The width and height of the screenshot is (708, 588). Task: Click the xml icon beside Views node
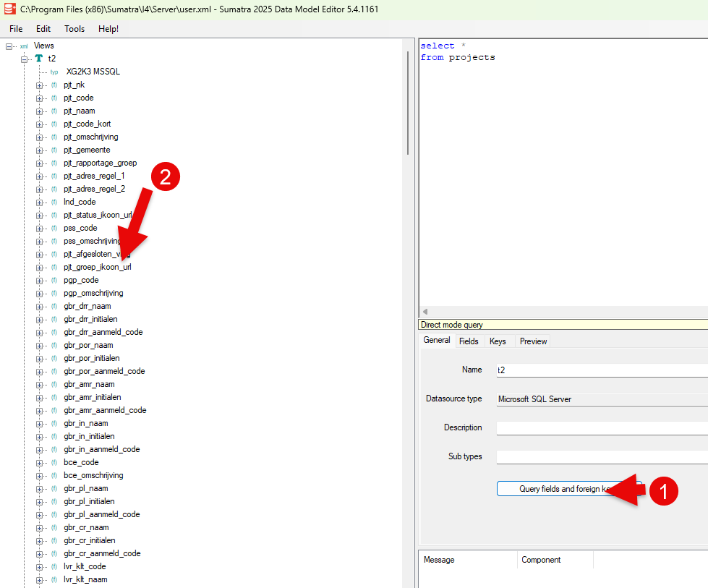pyautogui.click(x=24, y=46)
